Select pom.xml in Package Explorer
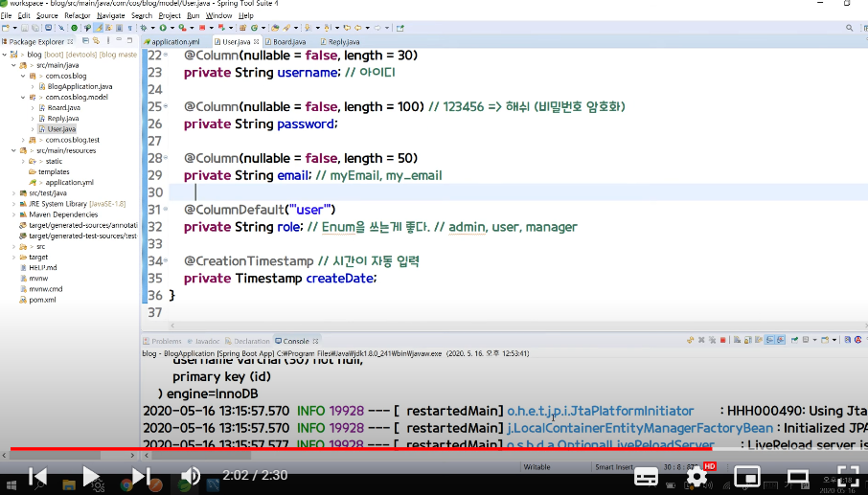 (42, 300)
